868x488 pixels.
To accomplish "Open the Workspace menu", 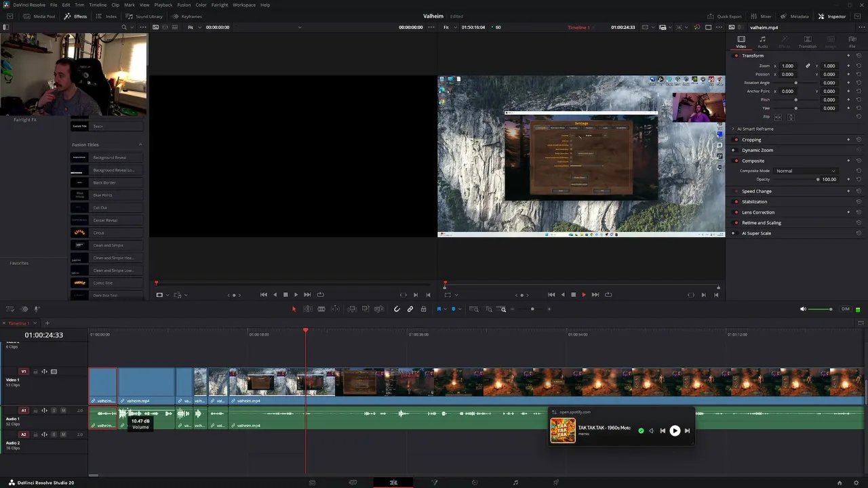I will 244,5.
